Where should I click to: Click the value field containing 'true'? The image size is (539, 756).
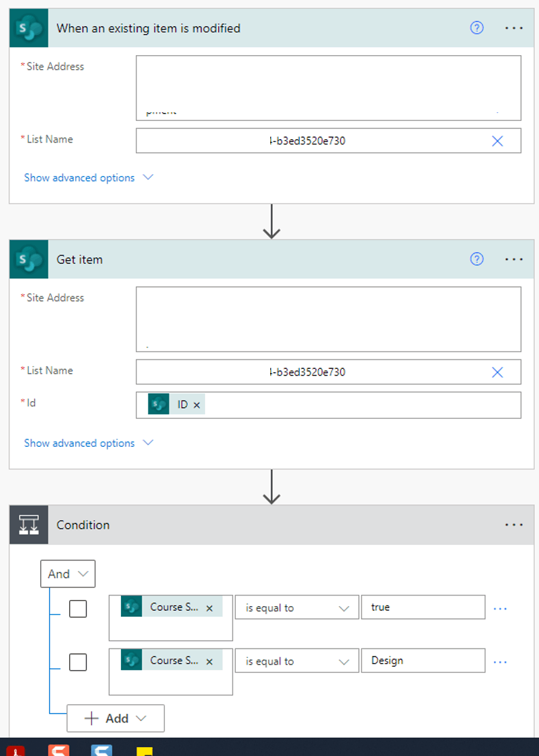click(423, 607)
